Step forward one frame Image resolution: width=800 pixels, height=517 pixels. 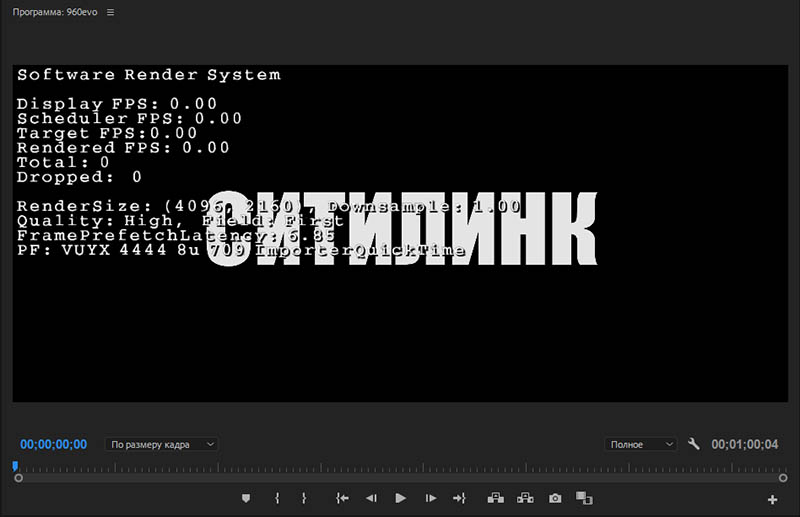click(431, 498)
